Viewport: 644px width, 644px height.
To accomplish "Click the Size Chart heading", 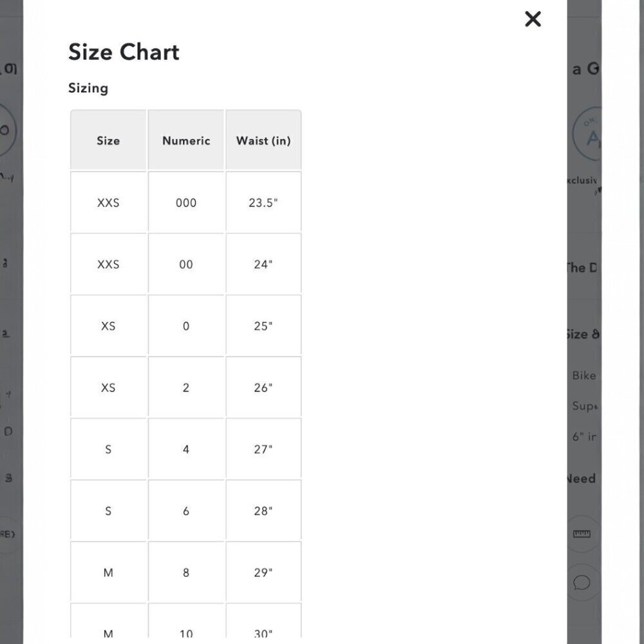I will coord(124,52).
